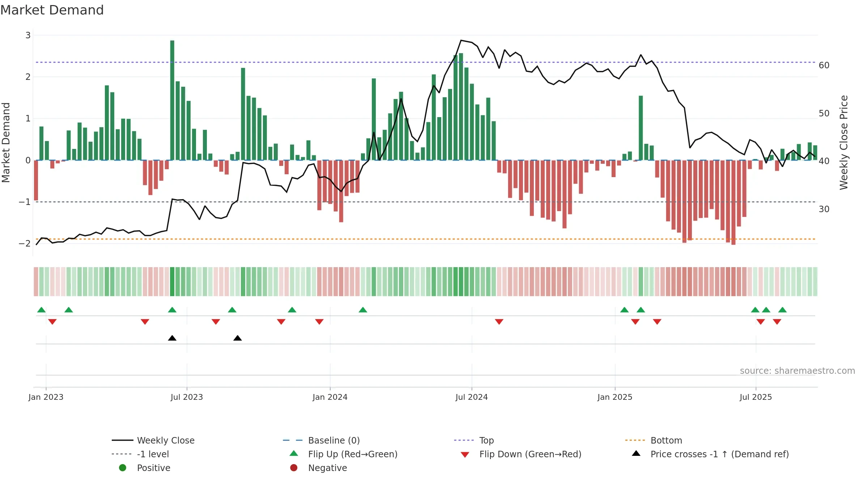Hide the Top series via legend
Screen dimensions: 868x488
click(474, 440)
